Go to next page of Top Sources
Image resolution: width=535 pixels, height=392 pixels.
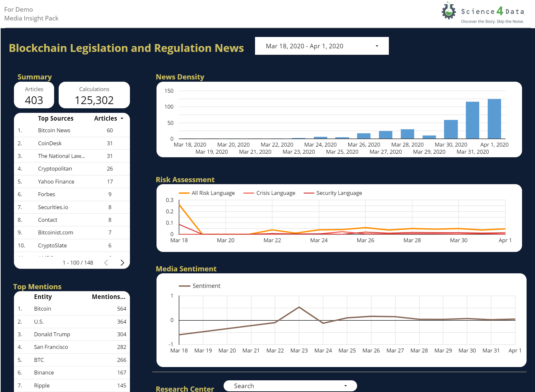(122, 263)
